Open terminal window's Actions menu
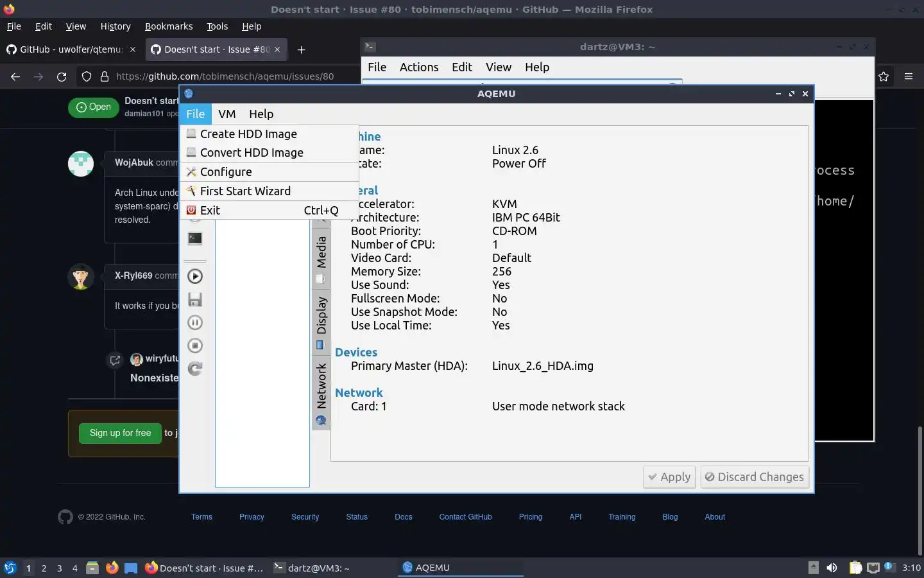924x578 pixels. [x=419, y=67]
